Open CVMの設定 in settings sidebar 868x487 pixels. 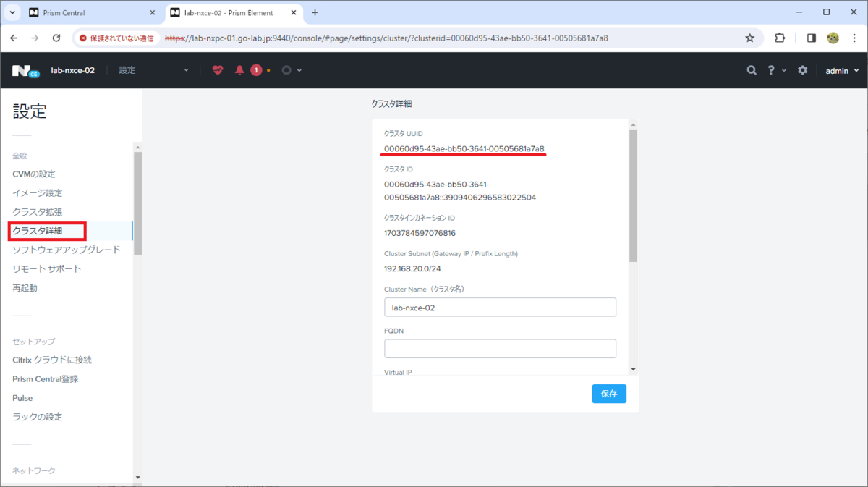pos(34,174)
